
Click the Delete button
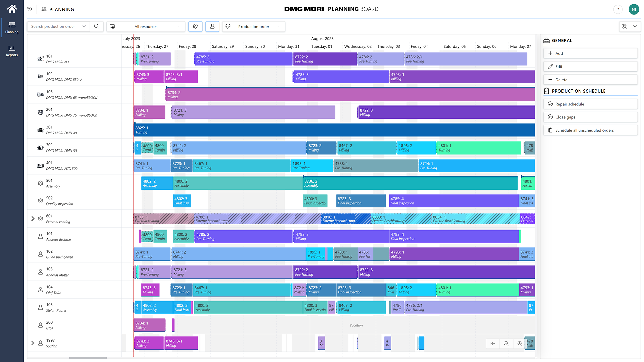[590, 80]
